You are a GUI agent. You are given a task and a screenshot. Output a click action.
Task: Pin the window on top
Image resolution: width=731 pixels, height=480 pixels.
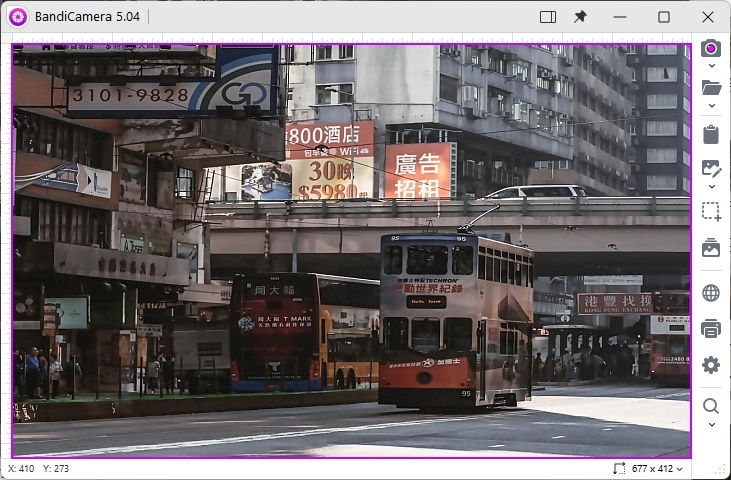580,17
